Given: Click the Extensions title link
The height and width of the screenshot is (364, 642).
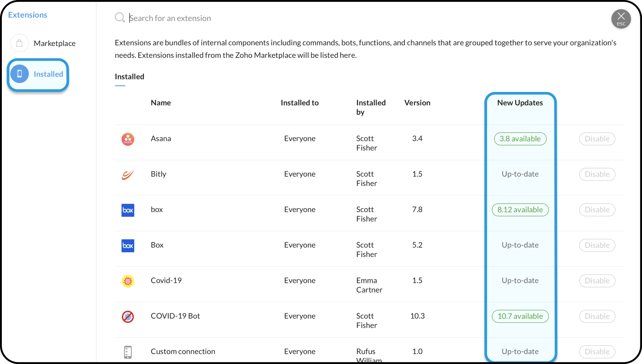Looking at the screenshot, I should pyautogui.click(x=28, y=15).
